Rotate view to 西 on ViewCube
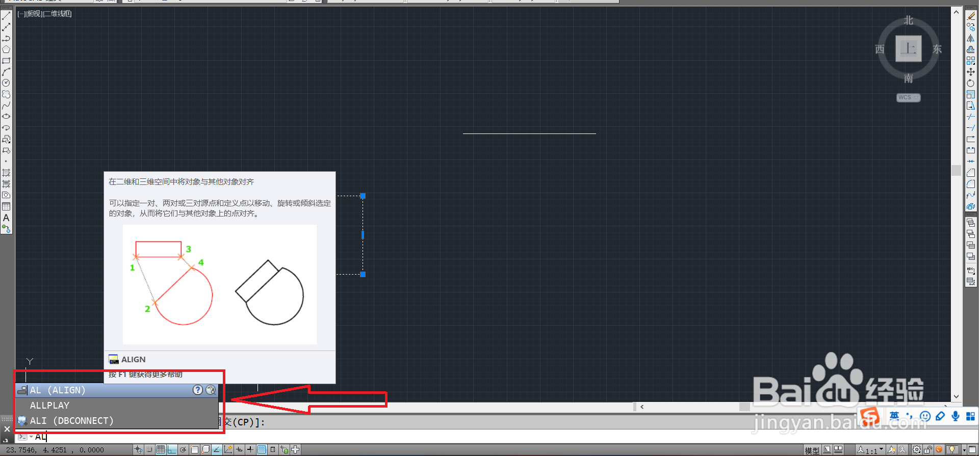 pyautogui.click(x=880, y=49)
